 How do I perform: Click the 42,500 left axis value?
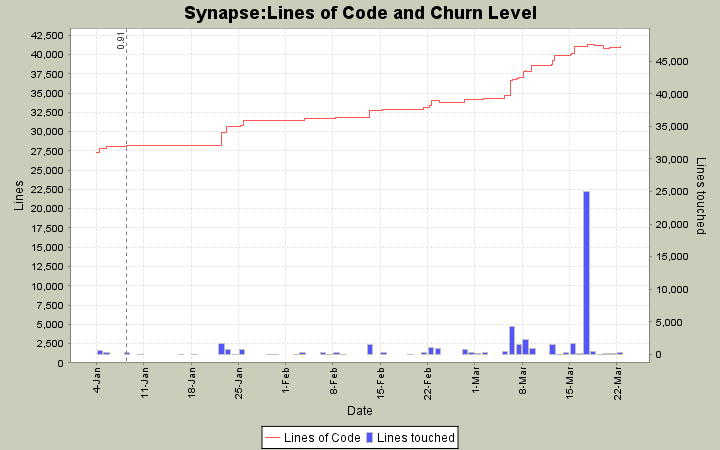[47, 35]
